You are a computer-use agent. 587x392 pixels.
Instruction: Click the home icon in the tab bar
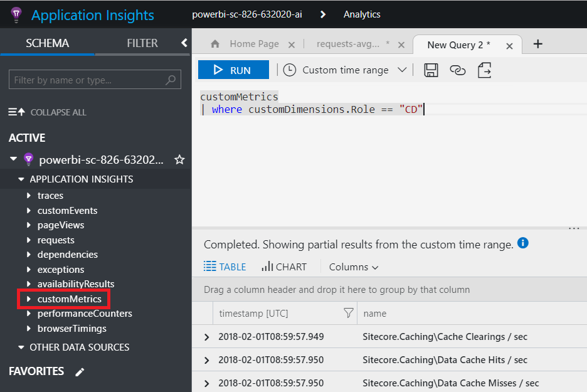click(x=215, y=44)
